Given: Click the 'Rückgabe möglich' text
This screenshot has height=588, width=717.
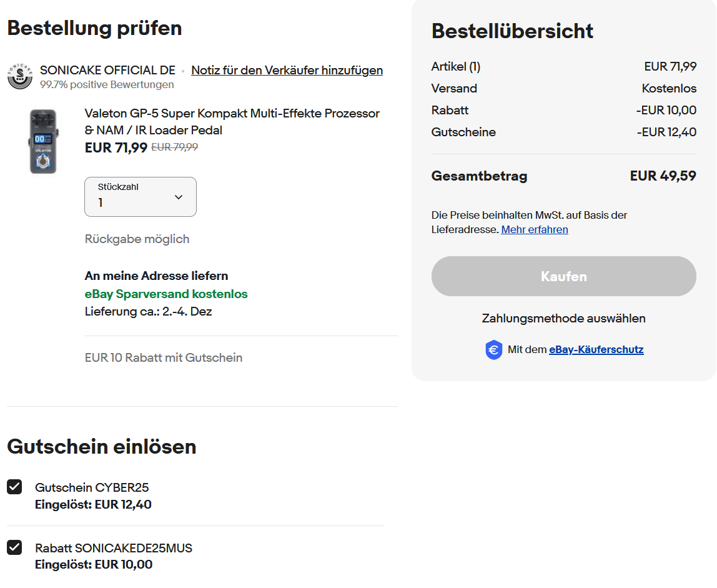Looking at the screenshot, I should (x=137, y=239).
